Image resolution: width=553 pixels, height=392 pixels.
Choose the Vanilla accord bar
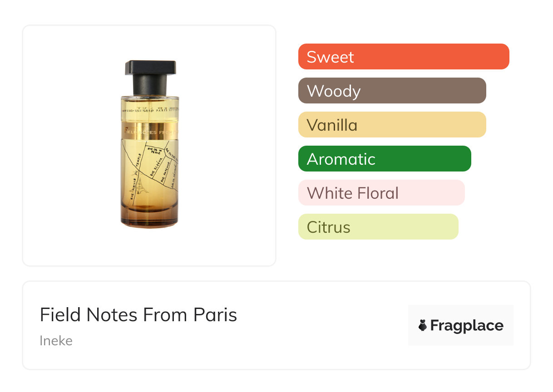[x=392, y=125]
